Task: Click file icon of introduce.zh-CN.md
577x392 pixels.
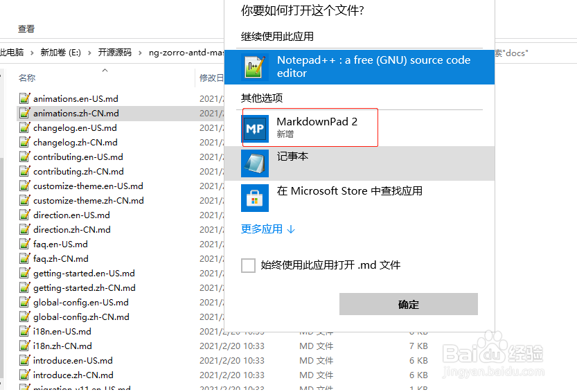Action: [25, 375]
